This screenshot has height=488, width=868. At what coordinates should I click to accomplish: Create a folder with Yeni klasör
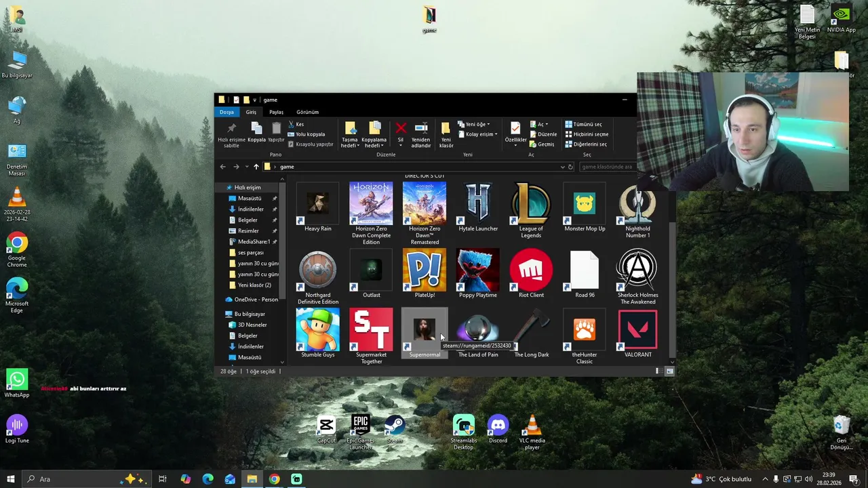coord(446,135)
